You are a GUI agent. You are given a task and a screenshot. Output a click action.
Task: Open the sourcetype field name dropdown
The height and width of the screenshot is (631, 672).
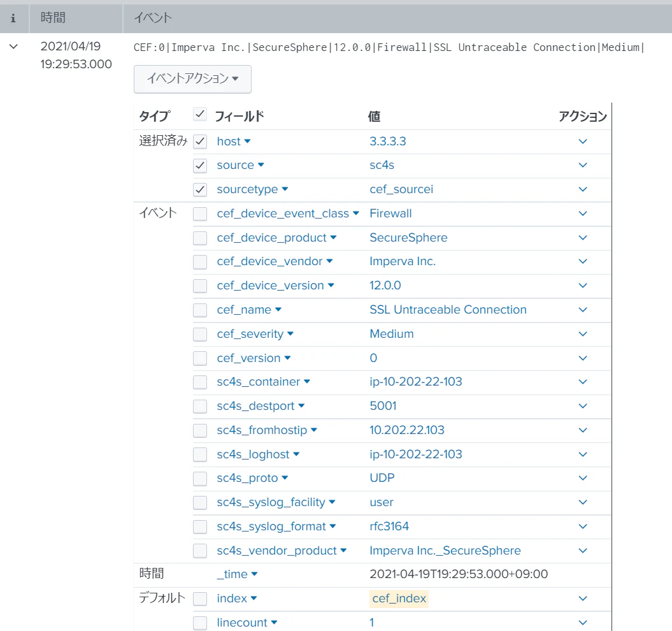pyautogui.click(x=252, y=189)
